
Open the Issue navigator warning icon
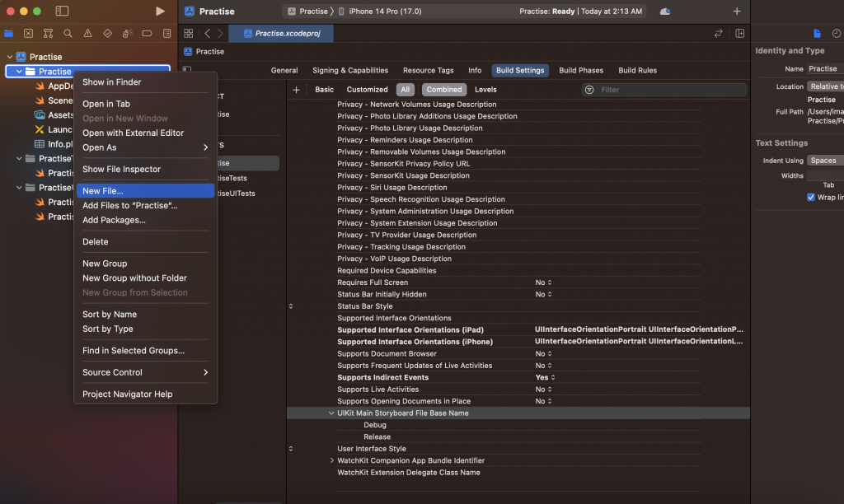pos(87,33)
